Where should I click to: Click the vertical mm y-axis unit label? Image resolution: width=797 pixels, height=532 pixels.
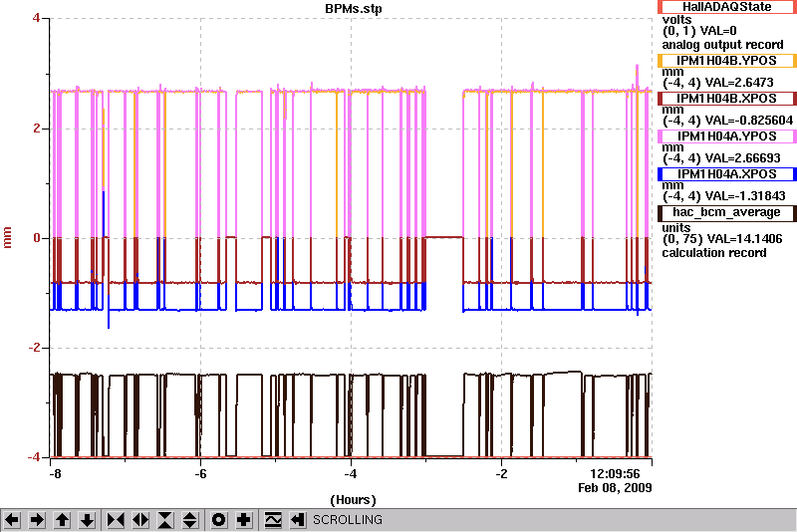coord(8,237)
